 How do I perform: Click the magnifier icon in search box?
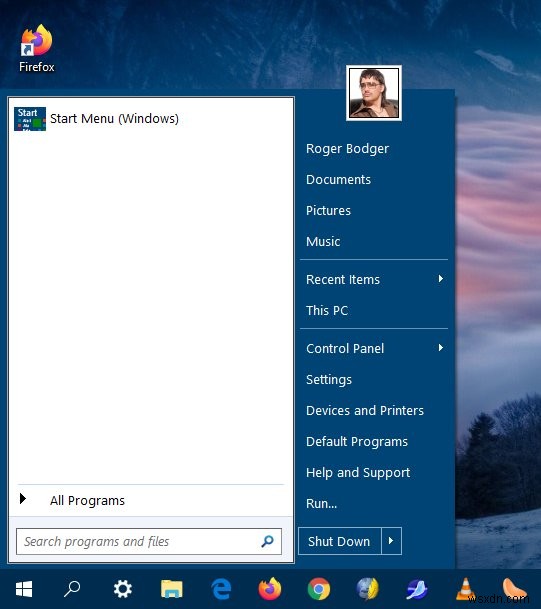(267, 541)
